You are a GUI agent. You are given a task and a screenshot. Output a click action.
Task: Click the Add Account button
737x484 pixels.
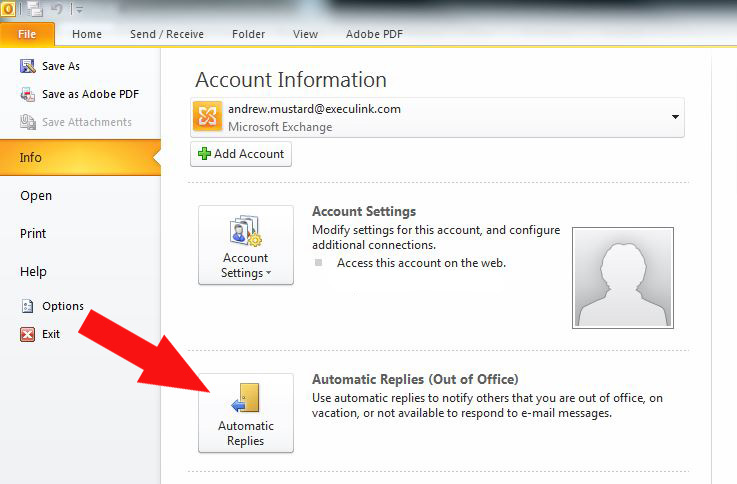point(241,154)
